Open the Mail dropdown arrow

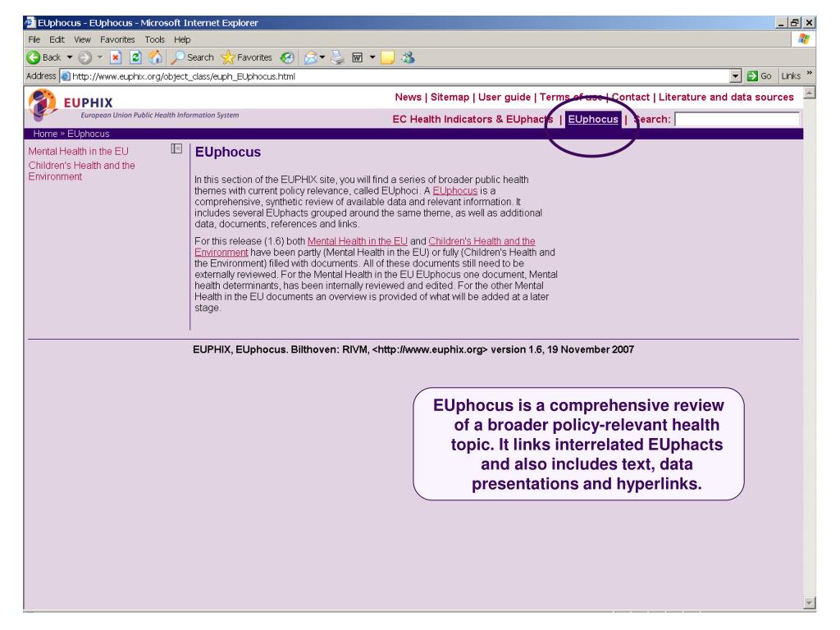pos(322,57)
